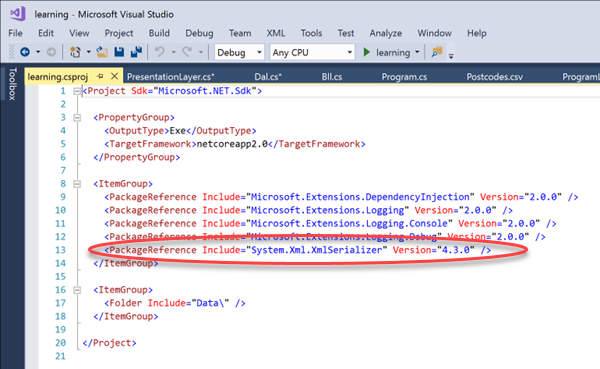600x369 pixels.
Task: Click Microsoft.Extensions.DependencyInjection package name
Action: click(360, 197)
